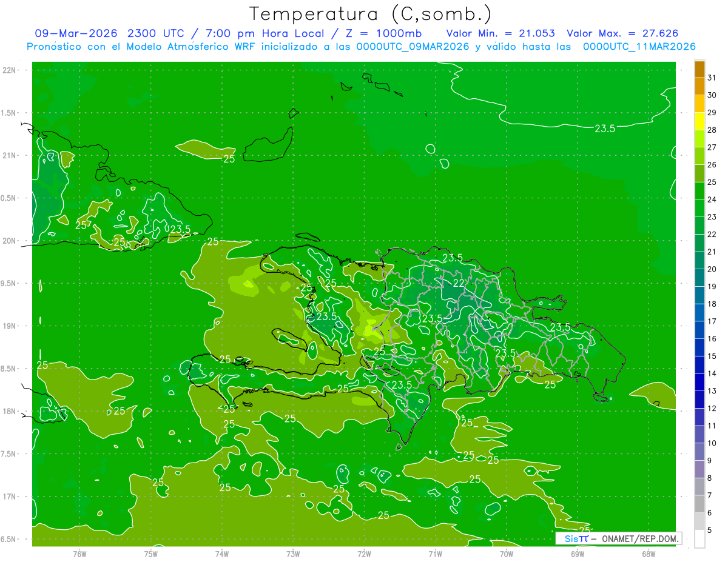Click the "7.5N" latitude tick label
Viewport: 728px width, 562px height.
click(10, 454)
